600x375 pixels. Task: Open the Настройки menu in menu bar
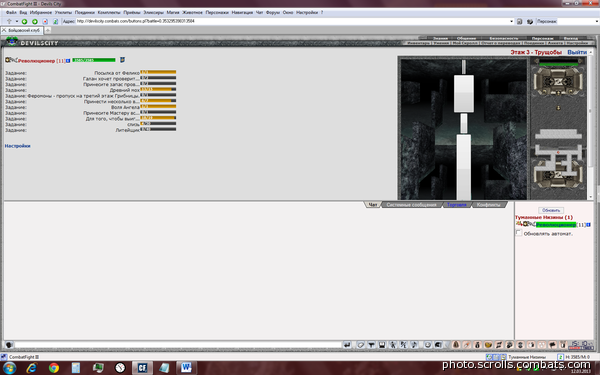[x=307, y=13]
